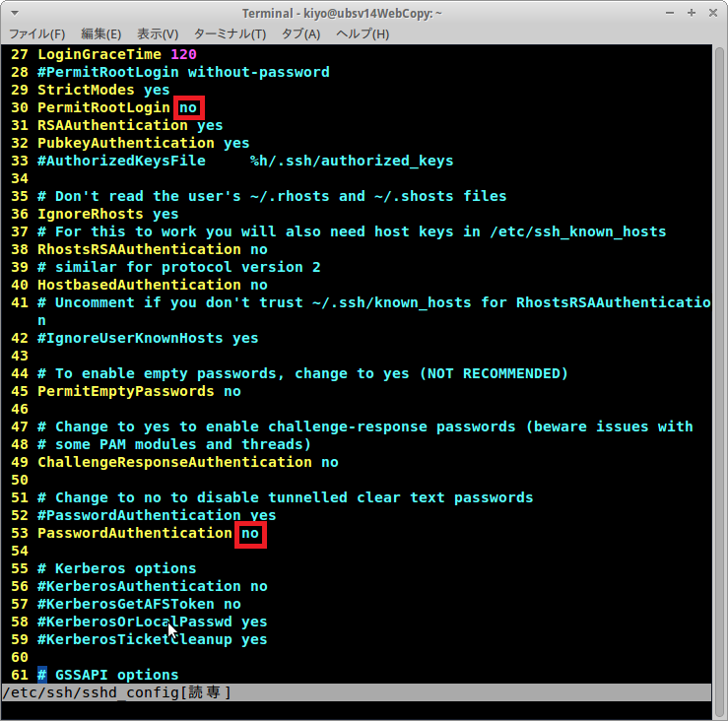The image size is (728, 721).
Task: Open the ターミナル(T) menu
Action: [230, 33]
